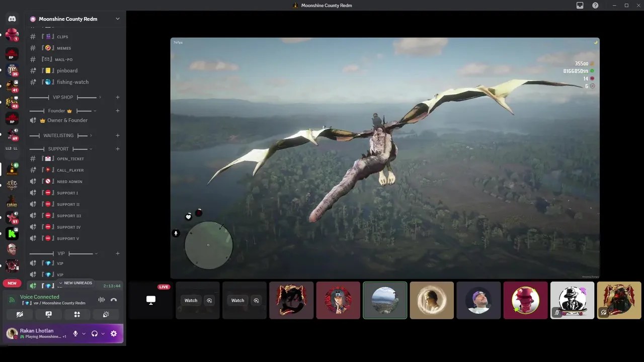Collapse the Founder category
This screenshot has width=644, height=362.
[62, 111]
